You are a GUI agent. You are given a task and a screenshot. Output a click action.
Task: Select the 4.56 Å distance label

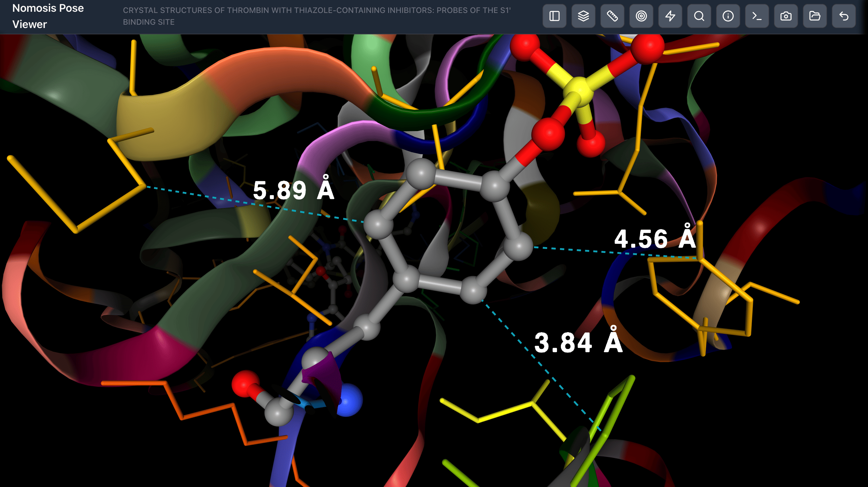655,239
